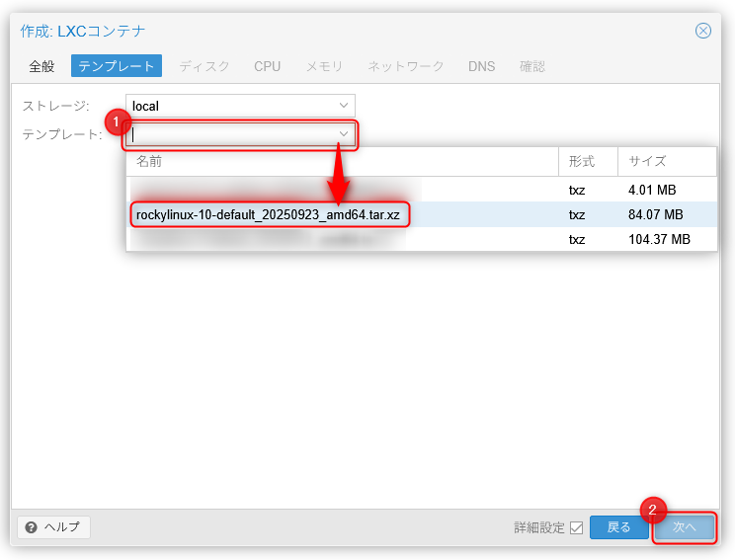Switch to the 全般 tab
Viewport: 735px width, 560px height.
[x=41, y=66]
